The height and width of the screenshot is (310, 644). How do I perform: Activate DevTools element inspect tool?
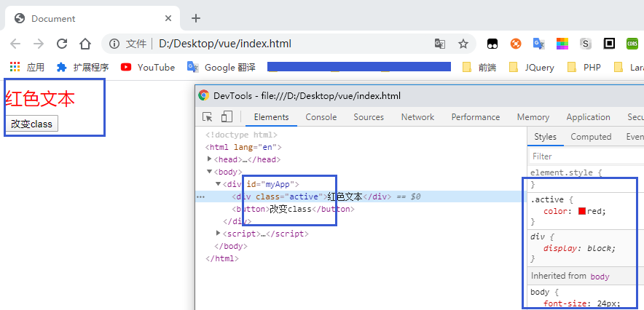[x=208, y=117]
